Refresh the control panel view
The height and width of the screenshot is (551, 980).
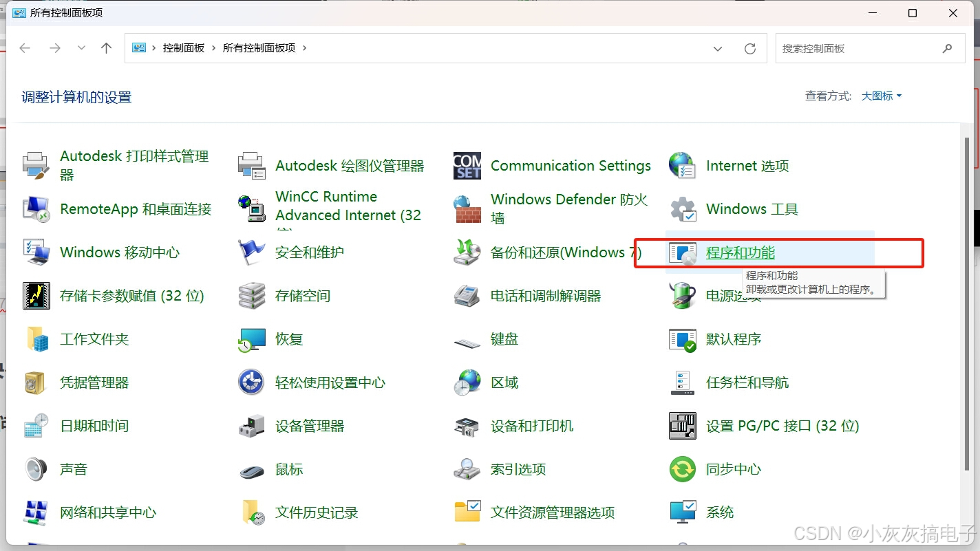pos(750,49)
